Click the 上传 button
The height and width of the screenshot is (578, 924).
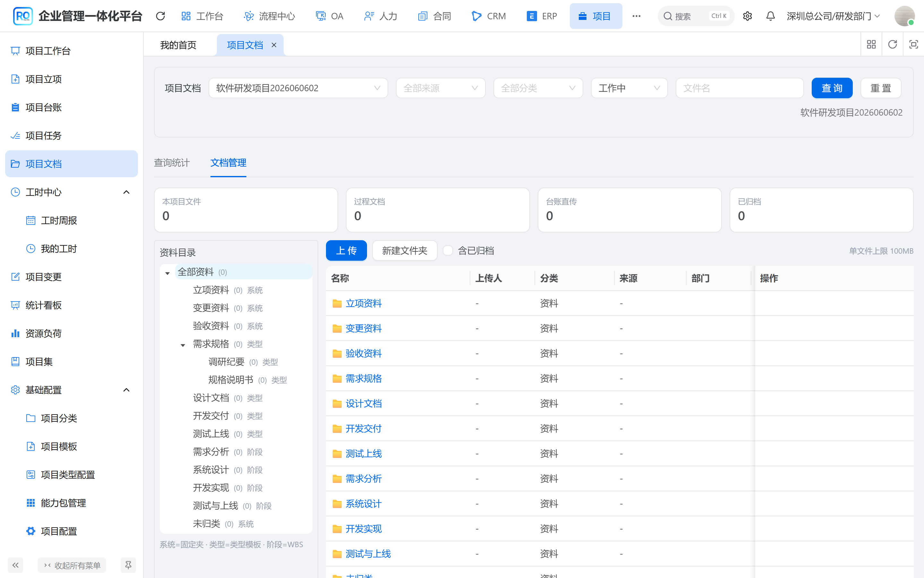click(346, 250)
